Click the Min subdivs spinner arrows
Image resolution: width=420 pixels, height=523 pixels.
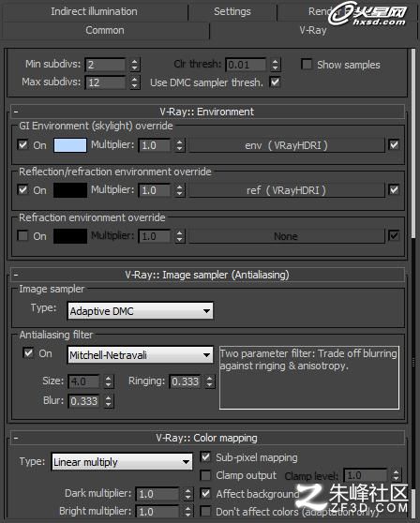(x=134, y=65)
